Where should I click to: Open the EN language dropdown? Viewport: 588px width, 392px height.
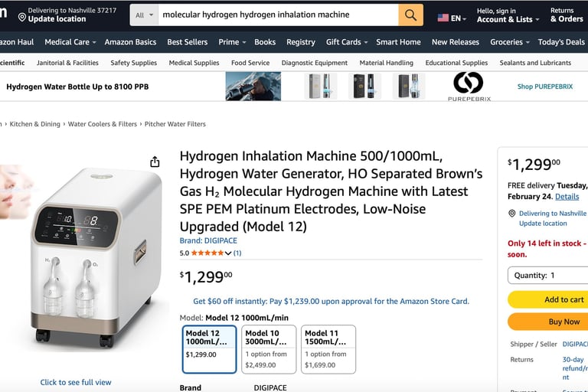click(459, 18)
